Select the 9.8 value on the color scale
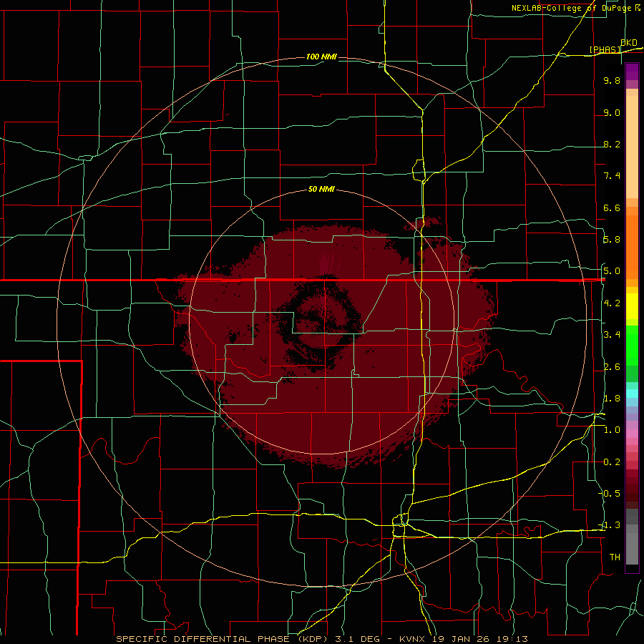Viewport: 644px width, 644px height. click(x=612, y=80)
